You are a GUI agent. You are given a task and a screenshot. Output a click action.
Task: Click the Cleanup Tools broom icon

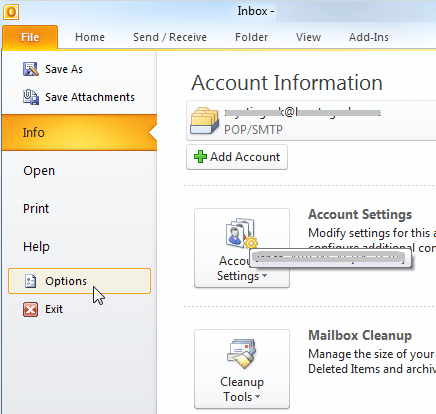click(x=242, y=354)
